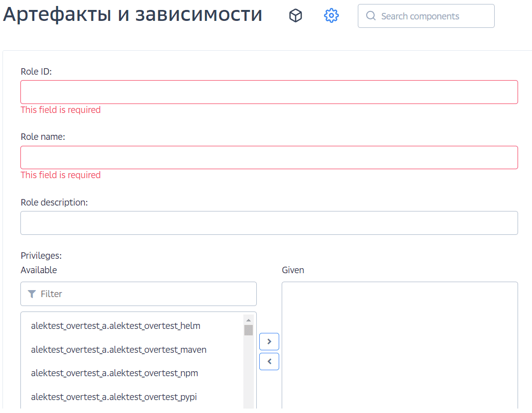Viewport: 532px width, 413px height.
Task: Click the Артефакты и зависимости heading
Action: pos(132,15)
